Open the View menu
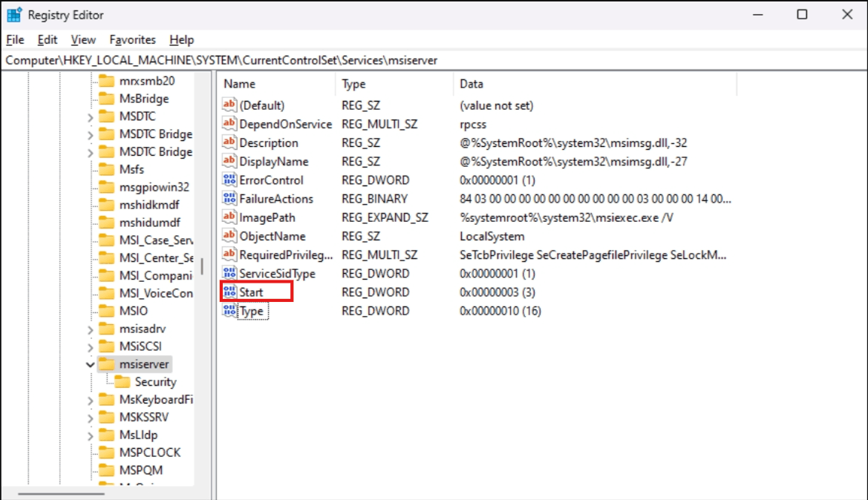The width and height of the screenshot is (868, 500). coord(83,40)
